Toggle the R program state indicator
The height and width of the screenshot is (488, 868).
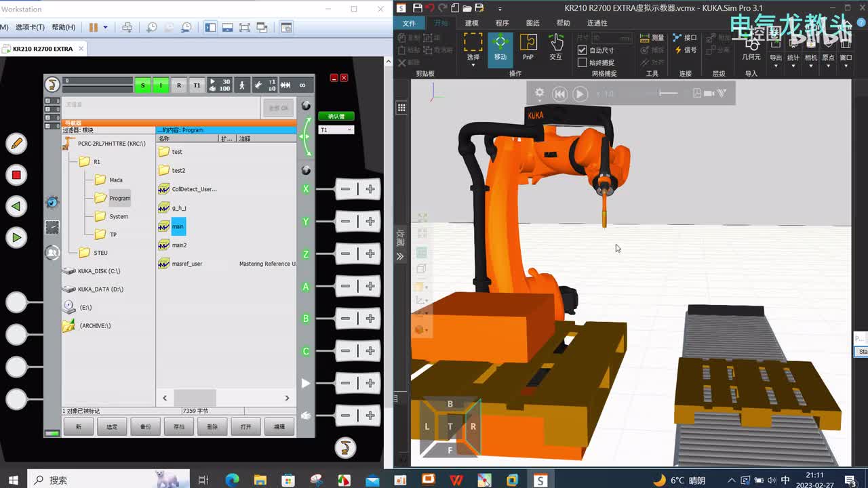179,85
